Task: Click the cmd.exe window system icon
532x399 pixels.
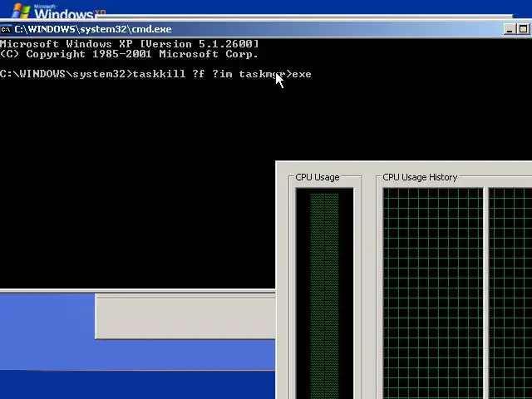Action: (x=6, y=30)
